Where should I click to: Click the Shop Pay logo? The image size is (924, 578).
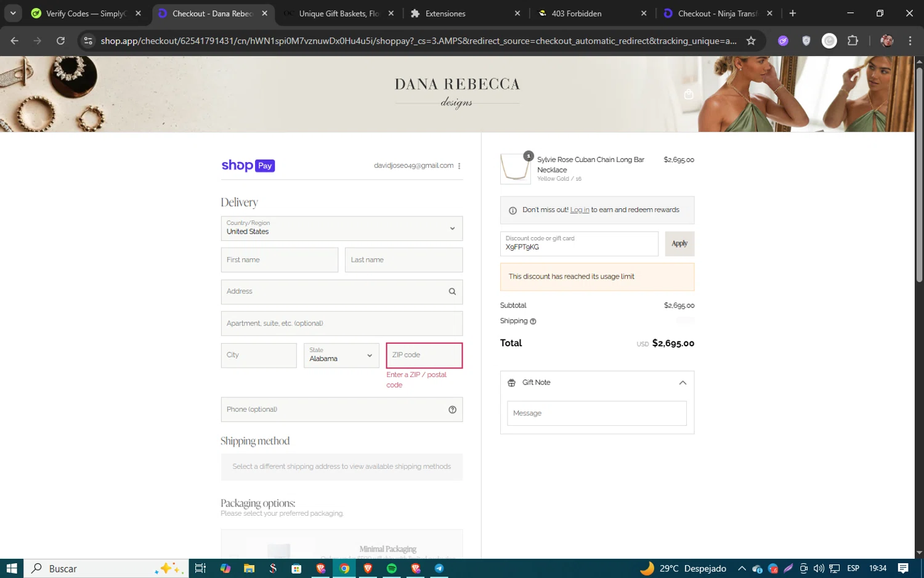coord(248,165)
